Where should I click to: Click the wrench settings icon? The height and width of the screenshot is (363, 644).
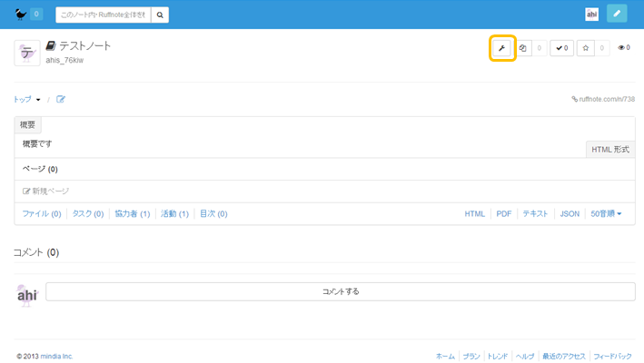502,48
